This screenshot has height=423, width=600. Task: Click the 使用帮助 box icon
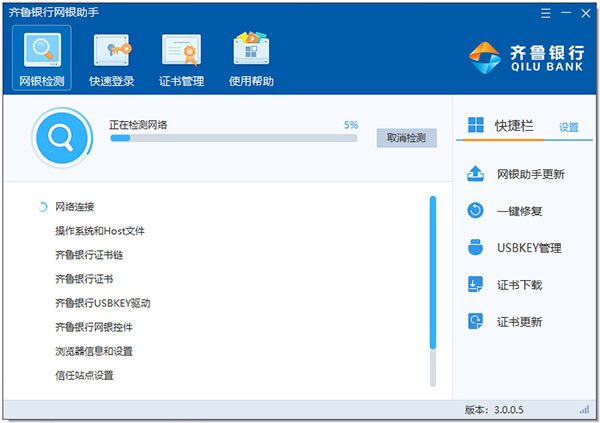click(x=251, y=48)
